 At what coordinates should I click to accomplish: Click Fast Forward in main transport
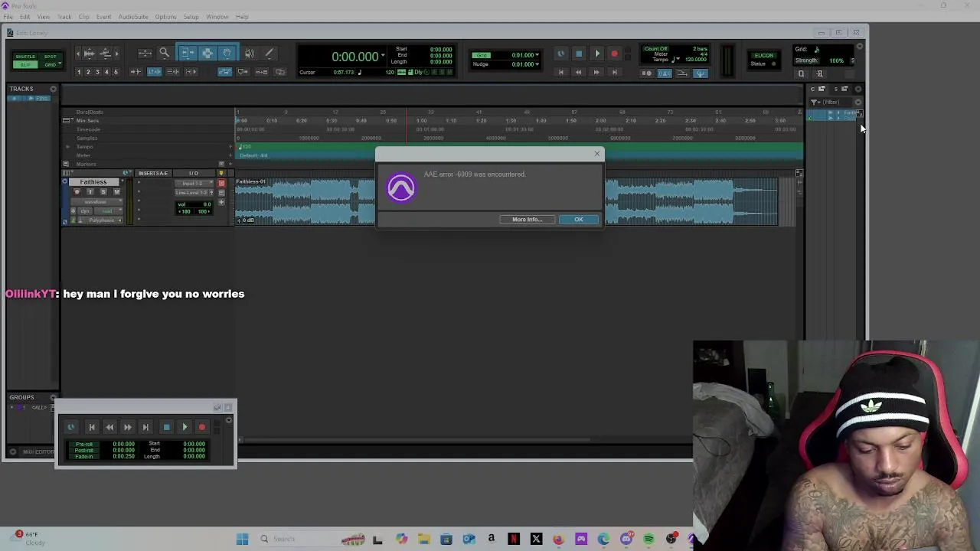tap(596, 73)
